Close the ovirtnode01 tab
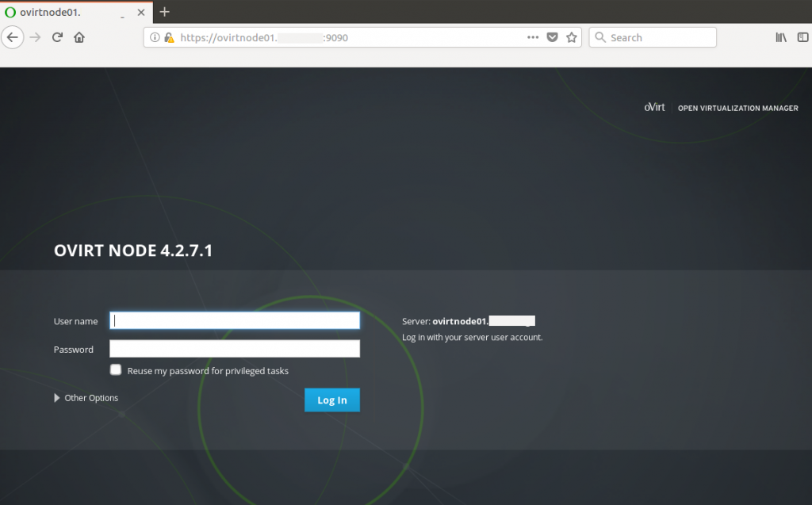This screenshot has height=505, width=812. click(141, 13)
